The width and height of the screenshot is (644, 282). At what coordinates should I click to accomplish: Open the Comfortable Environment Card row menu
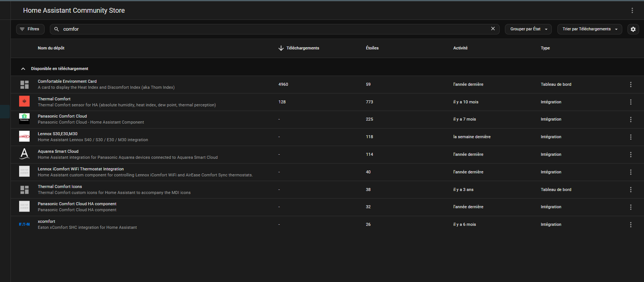(x=631, y=85)
